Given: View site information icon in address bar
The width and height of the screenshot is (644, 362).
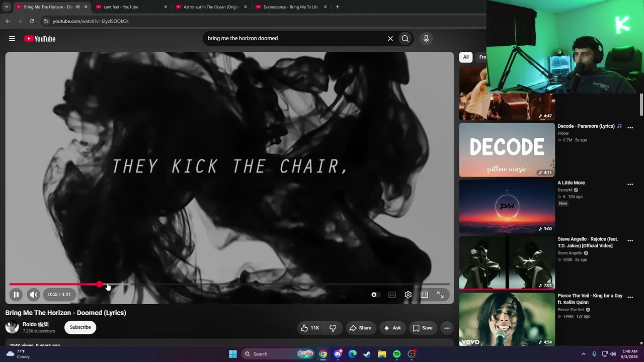Looking at the screenshot, I should tap(46, 21).
